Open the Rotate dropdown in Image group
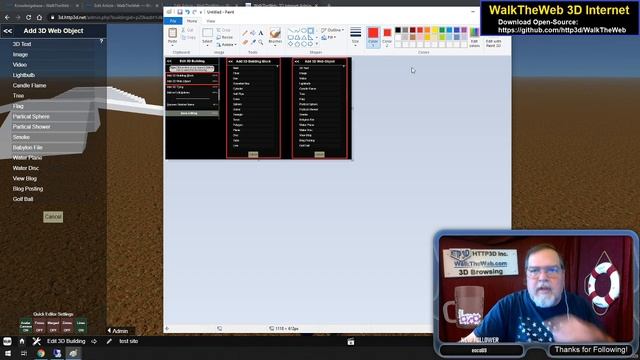640x360 pixels. 227,44
